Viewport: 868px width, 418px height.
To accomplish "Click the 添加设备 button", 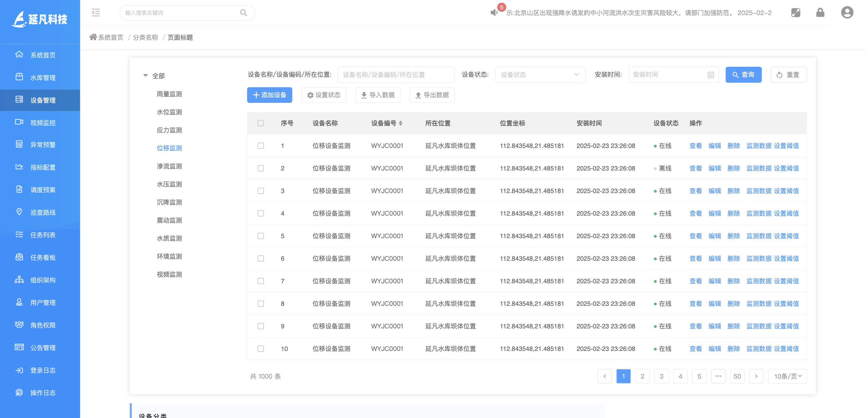I will (x=269, y=95).
